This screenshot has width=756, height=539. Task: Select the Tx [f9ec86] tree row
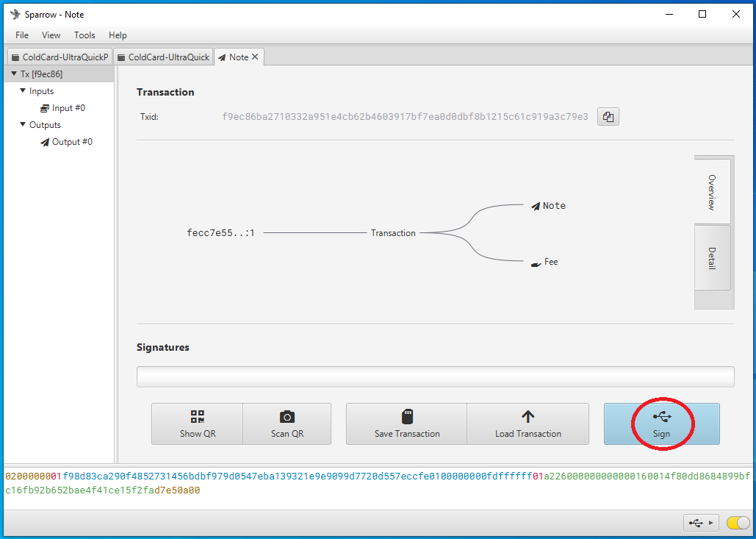click(x=59, y=74)
